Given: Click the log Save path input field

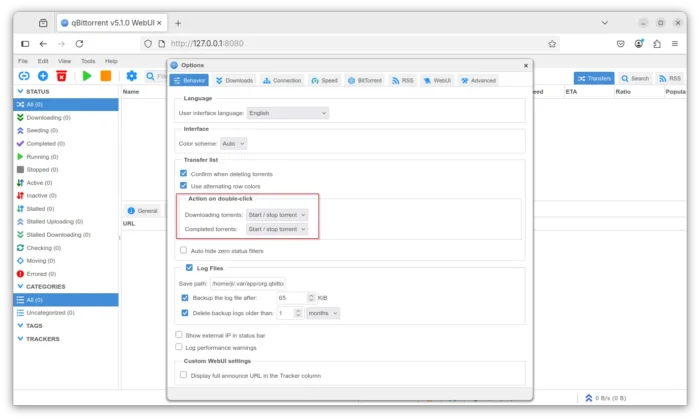Looking at the screenshot, I should tap(248, 283).
